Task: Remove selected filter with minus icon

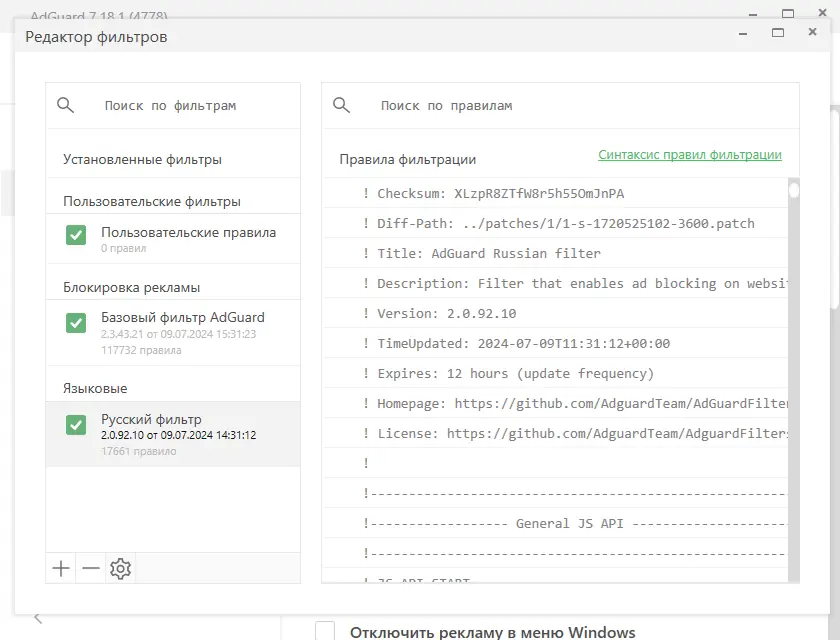Action: pyautogui.click(x=91, y=569)
